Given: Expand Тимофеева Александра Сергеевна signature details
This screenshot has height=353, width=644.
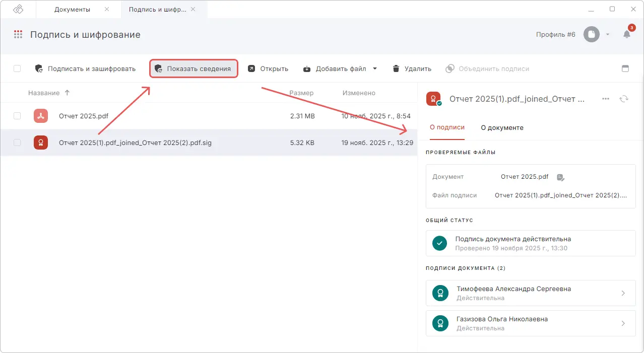Looking at the screenshot, I should (623, 293).
